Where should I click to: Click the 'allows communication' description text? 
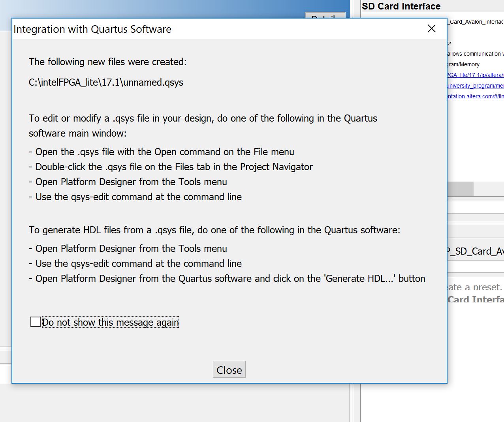pos(476,54)
